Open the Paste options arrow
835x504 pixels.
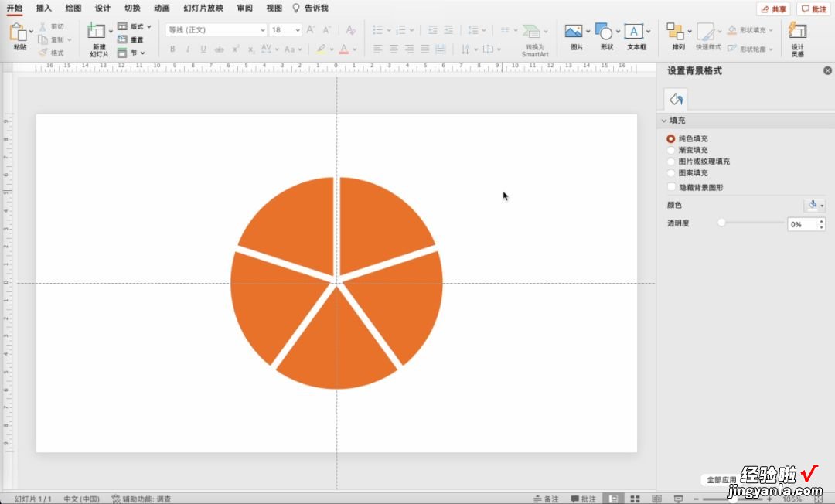pos(32,32)
